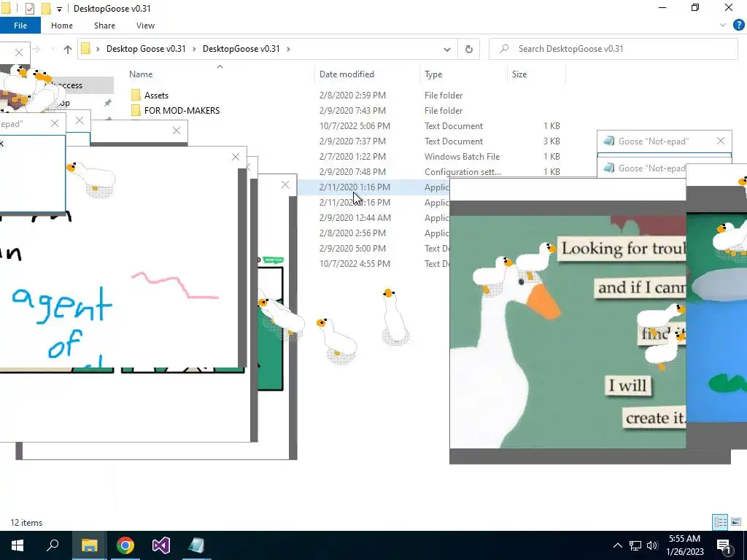Open File Explorer from the taskbar

(x=89, y=545)
